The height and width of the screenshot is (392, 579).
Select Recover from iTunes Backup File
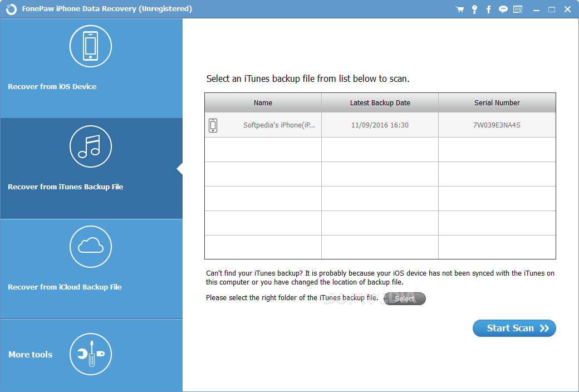pyautogui.click(x=91, y=169)
